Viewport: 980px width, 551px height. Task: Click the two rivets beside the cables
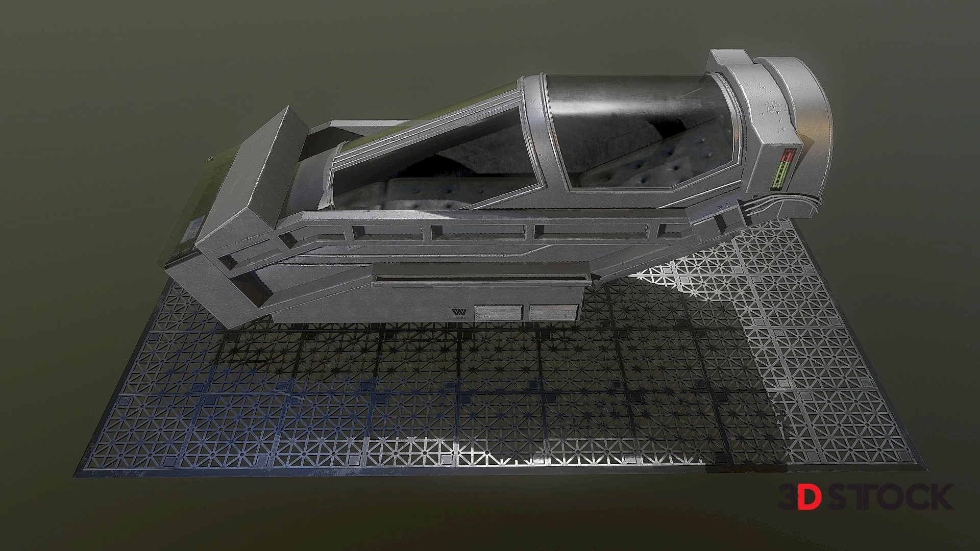click(723, 207)
